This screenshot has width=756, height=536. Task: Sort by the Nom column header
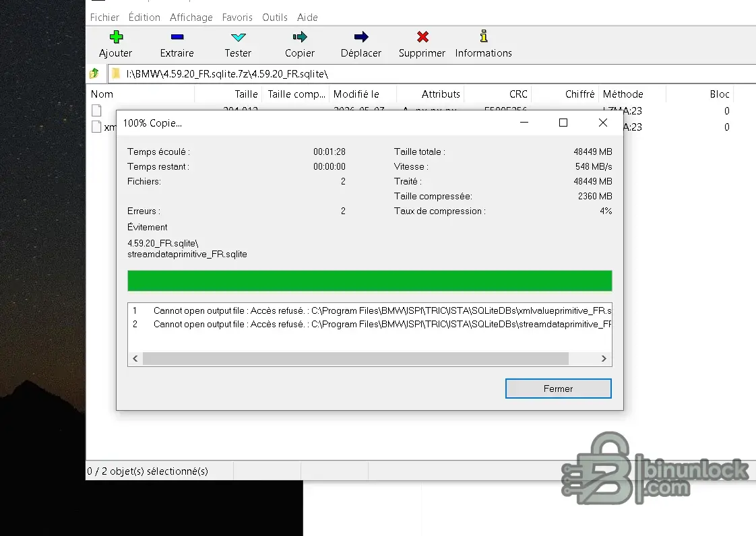click(x=140, y=94)
